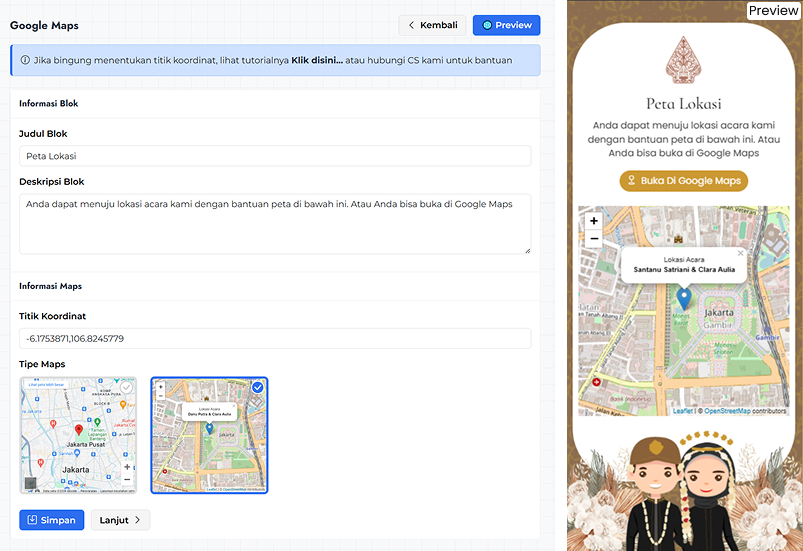The image size is (803, 551).
Task: Close the Lokasi Acara map popup
Action: pos(740,253)
